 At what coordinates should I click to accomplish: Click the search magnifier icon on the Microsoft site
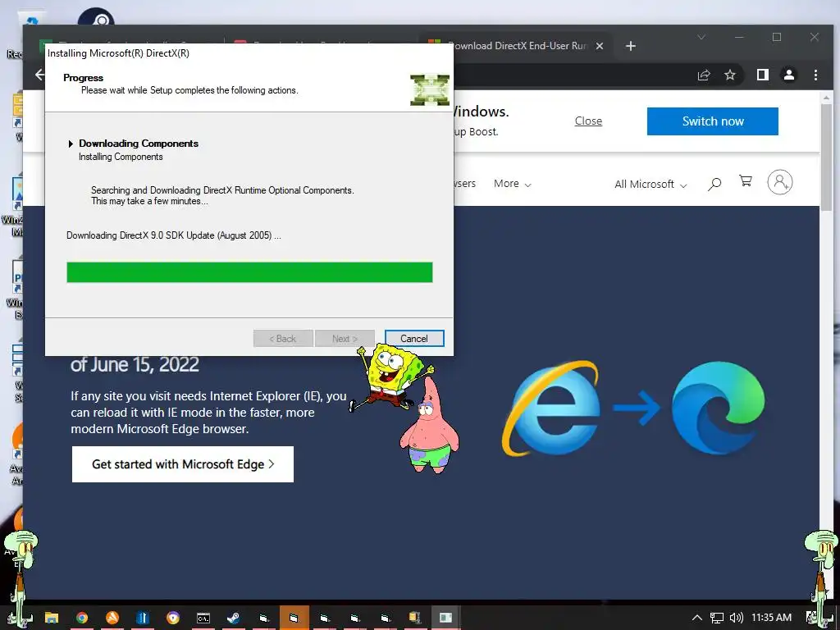coord(714,185)
